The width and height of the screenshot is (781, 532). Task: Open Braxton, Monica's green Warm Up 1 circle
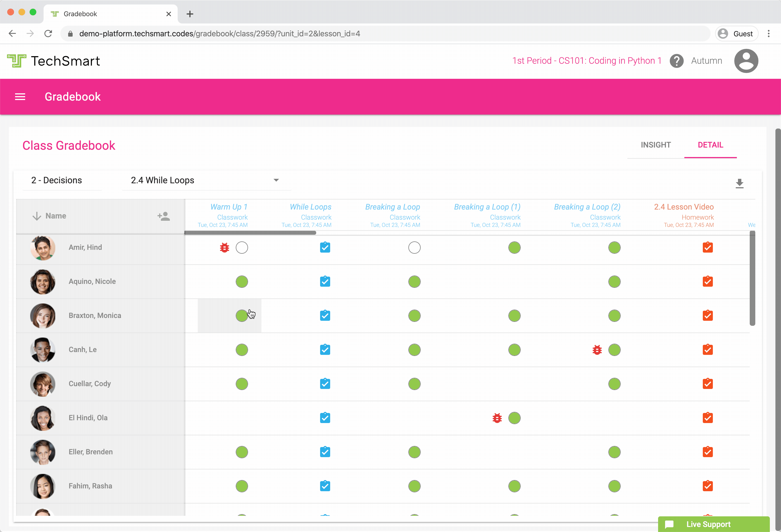(242, 315)
